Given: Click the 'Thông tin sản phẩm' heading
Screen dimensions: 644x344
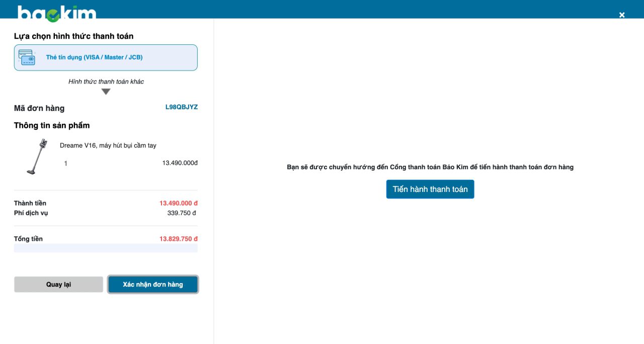Looking at the screenshot, I should (x=52, y=125).
